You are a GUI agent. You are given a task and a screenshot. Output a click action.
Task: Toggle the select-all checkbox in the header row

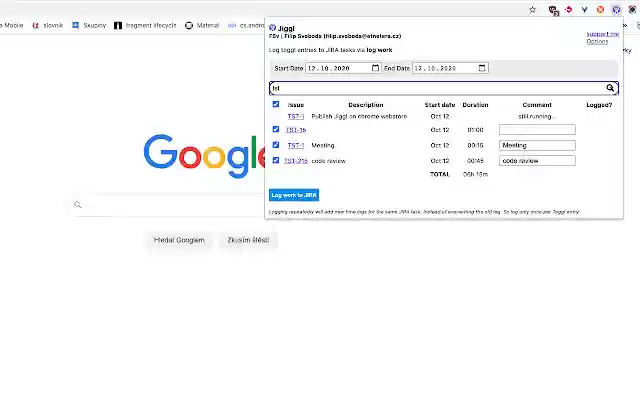point(276,104)
